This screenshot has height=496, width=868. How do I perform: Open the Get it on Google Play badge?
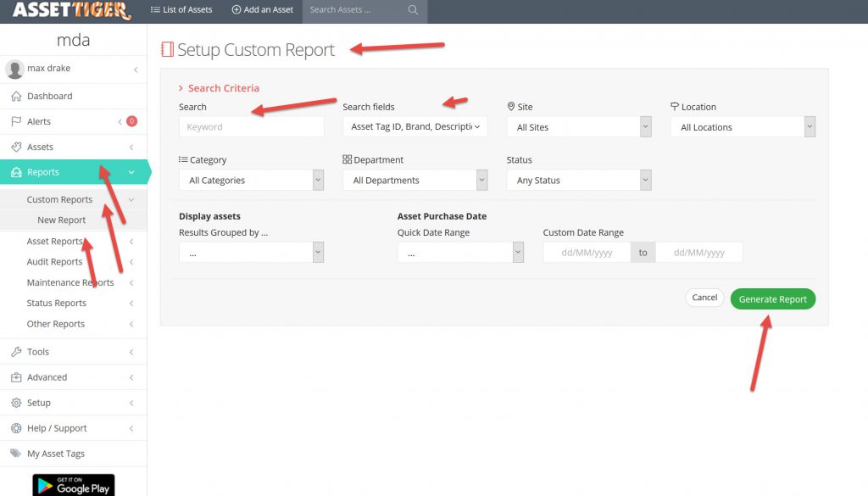(x=74, y=485)
